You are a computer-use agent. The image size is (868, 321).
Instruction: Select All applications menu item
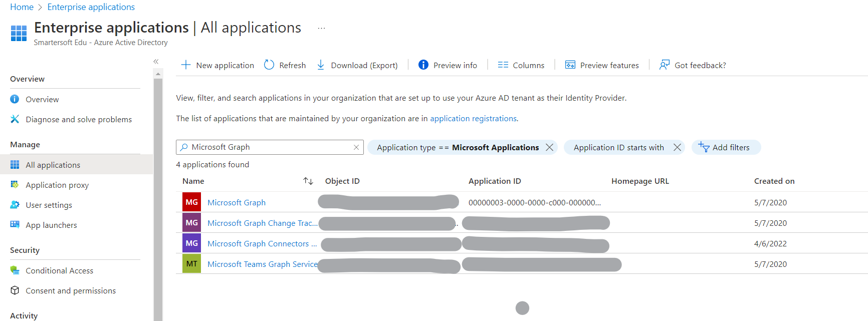point(76,165)
